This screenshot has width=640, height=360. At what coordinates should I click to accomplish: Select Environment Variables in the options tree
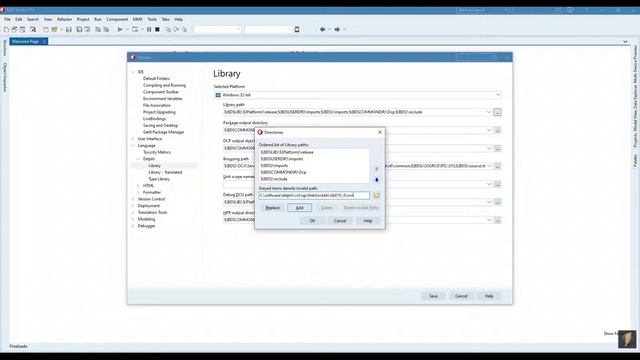(162, 99)
